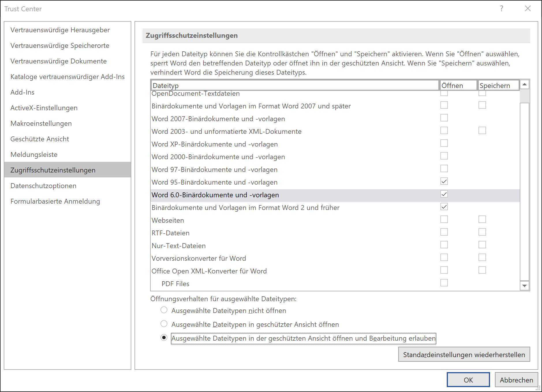The image size is (542, 392).
Task: Choose Ausgewählte Dateitypen in geschützter Ansicht öffnen
Action: (164, 324)
